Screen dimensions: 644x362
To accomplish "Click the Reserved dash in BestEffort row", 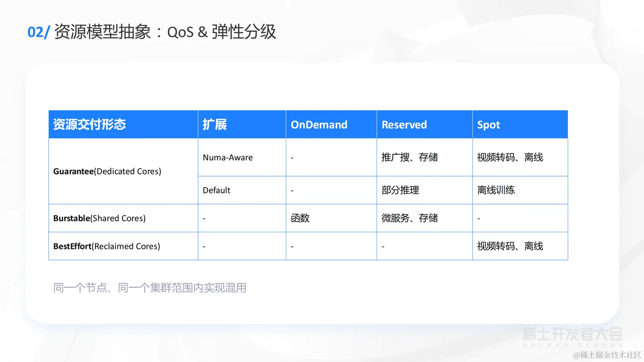I will pyautogui.click(x=383, y=247).
